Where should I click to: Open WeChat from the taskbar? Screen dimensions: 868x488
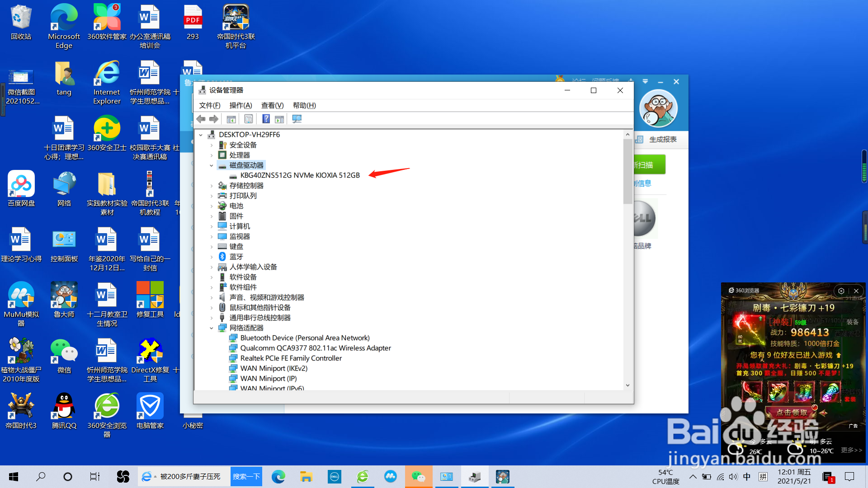(418, 477)
